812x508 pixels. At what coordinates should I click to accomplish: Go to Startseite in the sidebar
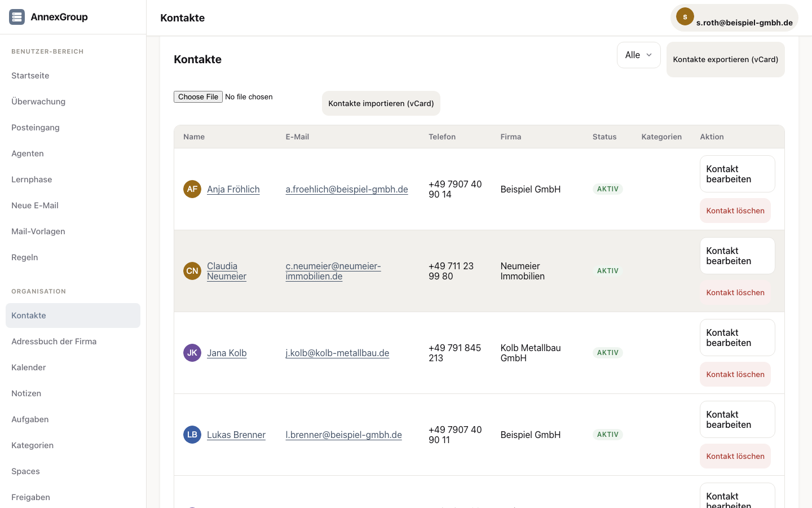click(x=73, y=76)
